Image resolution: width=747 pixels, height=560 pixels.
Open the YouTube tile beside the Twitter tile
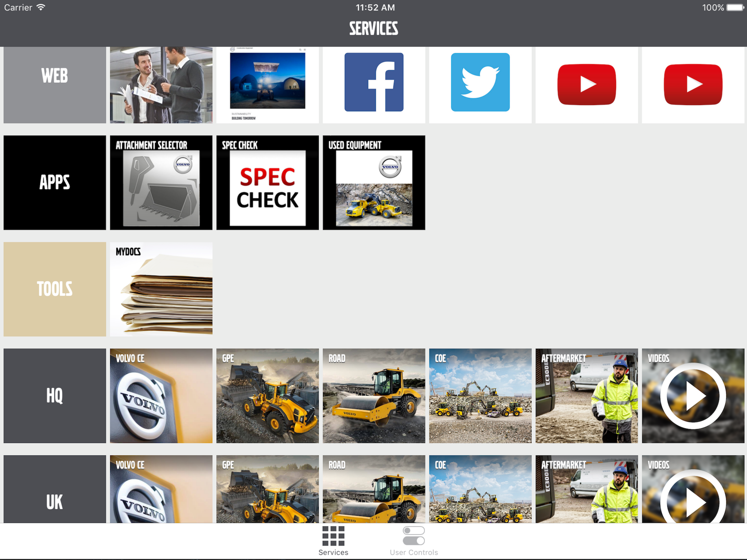pos(587,85)
